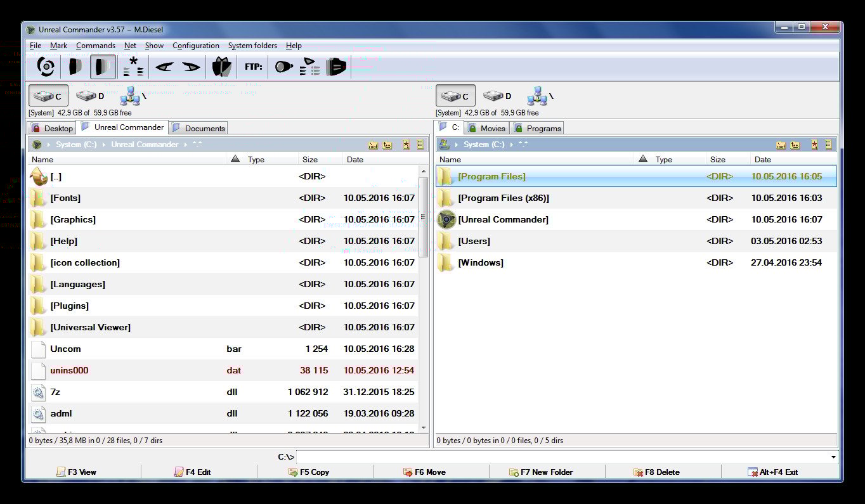Open the Configuration menu

pos(196,46)
